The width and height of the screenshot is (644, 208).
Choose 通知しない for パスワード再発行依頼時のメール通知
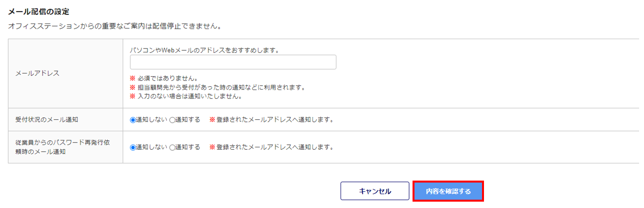[x=133, y=147]
